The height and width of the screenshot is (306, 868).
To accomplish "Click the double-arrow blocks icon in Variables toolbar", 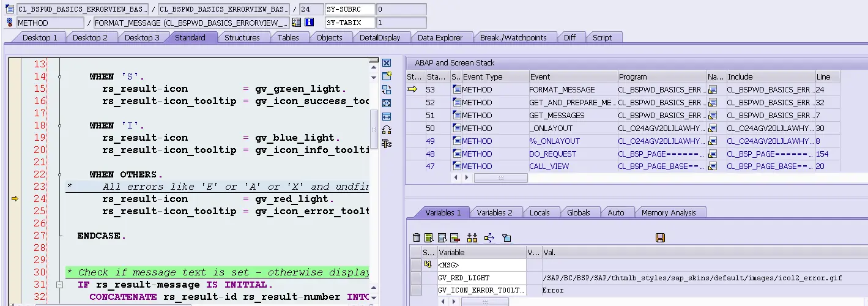I will (472, 237).
